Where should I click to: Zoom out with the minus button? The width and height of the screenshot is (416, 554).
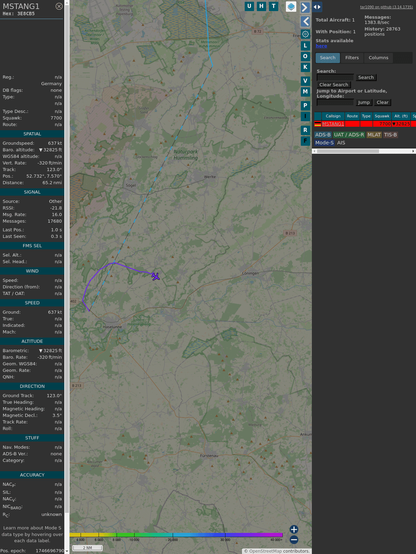pos(294,540)
